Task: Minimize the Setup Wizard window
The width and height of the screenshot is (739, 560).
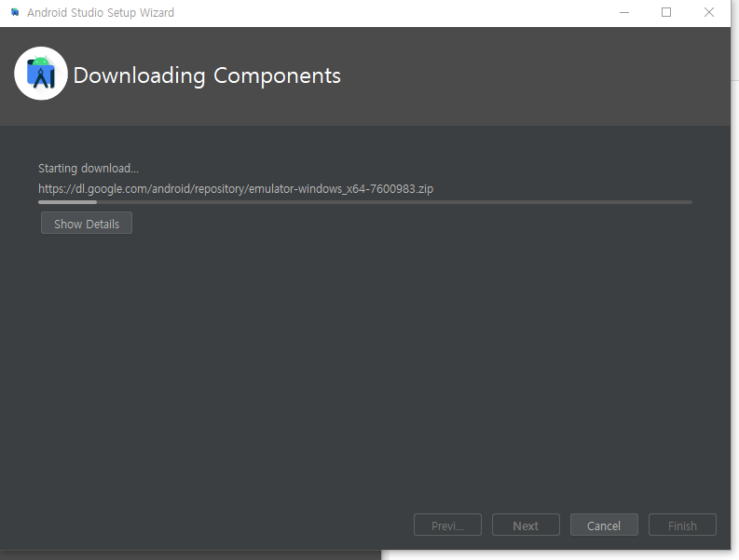Action: point(624,12)
